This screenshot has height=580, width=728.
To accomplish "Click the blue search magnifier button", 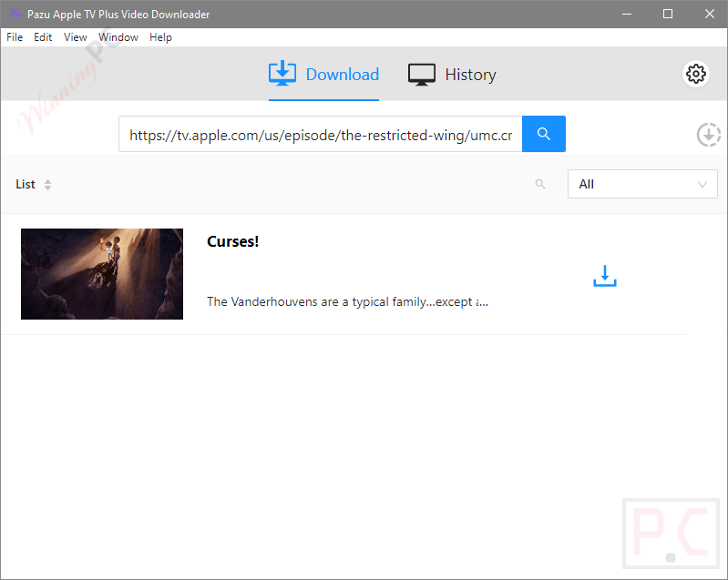I will coord(544,134).
